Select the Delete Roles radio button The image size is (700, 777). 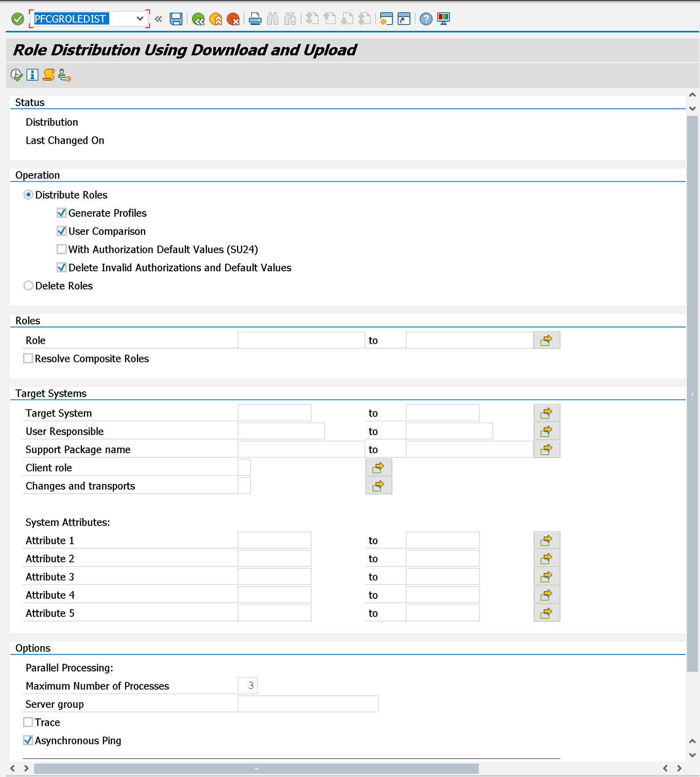[28, 285]
